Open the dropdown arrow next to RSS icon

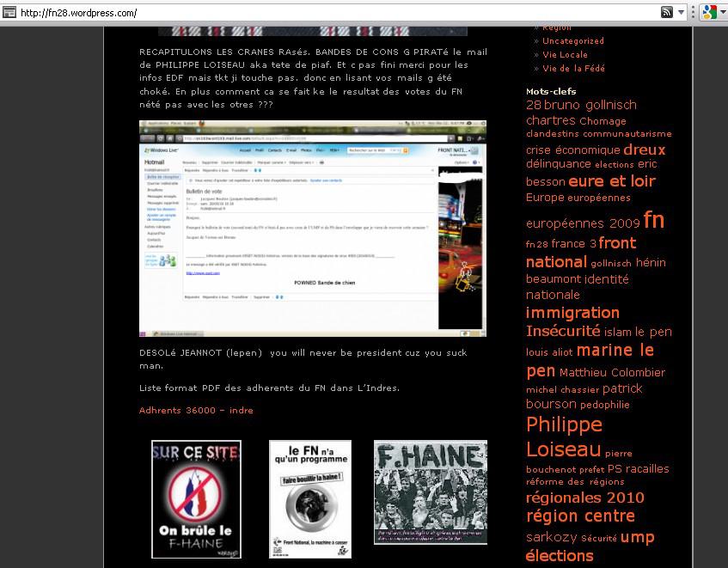coord(681,13)
